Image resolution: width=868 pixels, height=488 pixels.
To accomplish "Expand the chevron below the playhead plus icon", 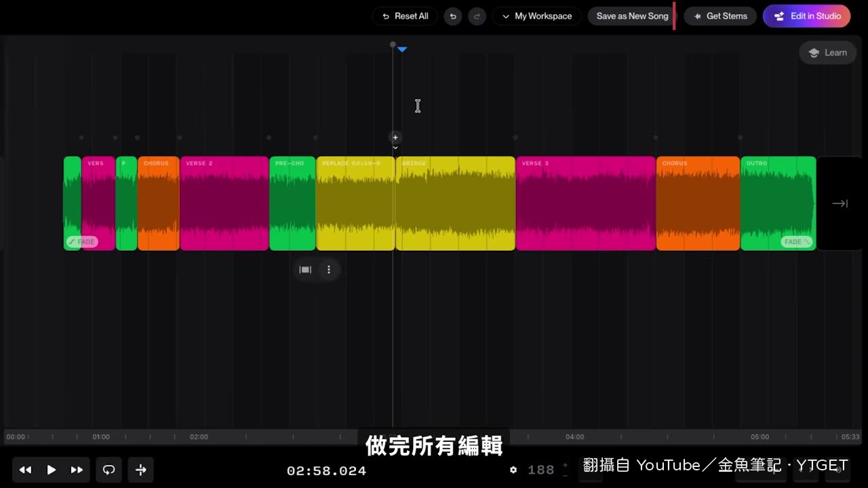I will [395, 148].
